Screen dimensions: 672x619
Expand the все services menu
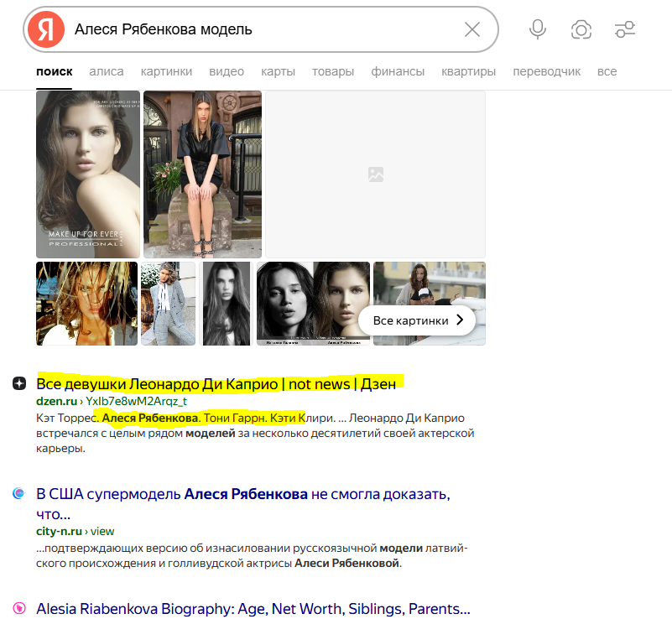(x=607, y=71)
